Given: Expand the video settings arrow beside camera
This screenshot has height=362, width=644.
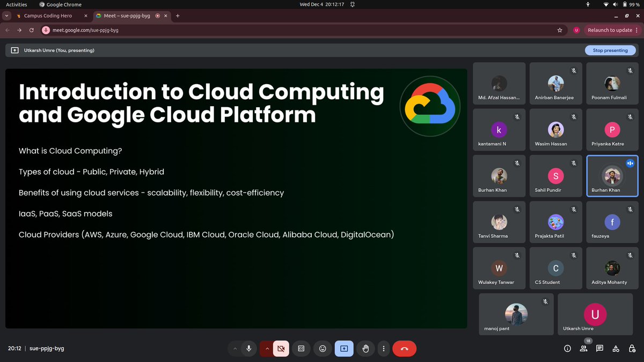Looking at the screenshot, I should (x=266, y=349).
